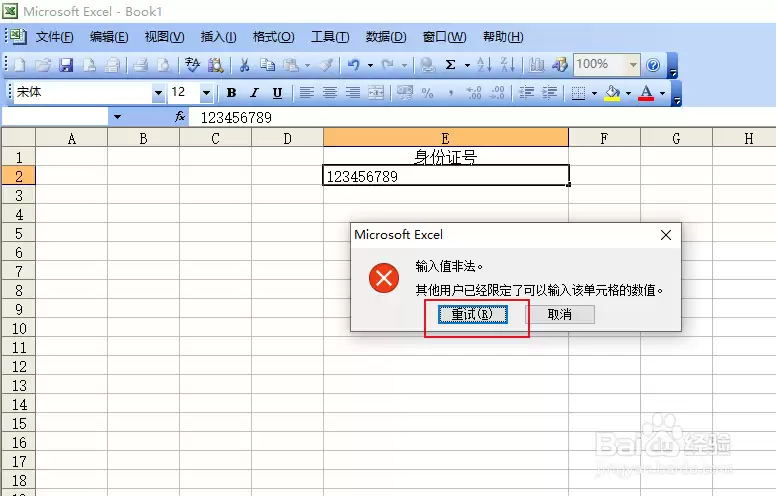Toggle Italic formatting
The image size is (776, 496).
pyautogui.click(x=254, y=93)
